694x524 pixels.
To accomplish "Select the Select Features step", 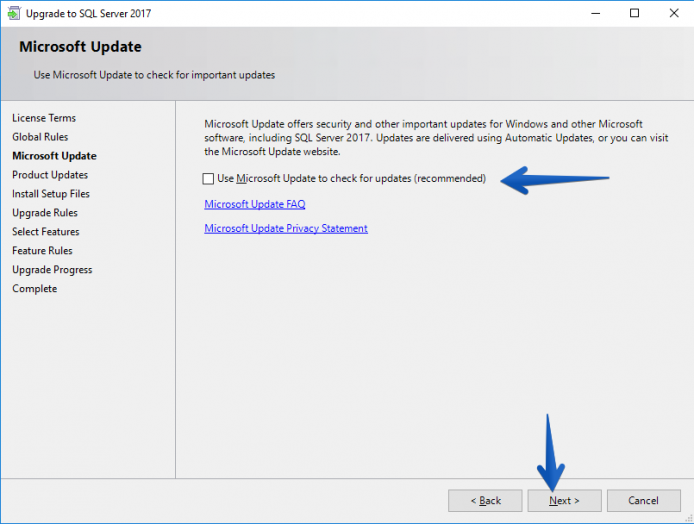I will 46,232.
